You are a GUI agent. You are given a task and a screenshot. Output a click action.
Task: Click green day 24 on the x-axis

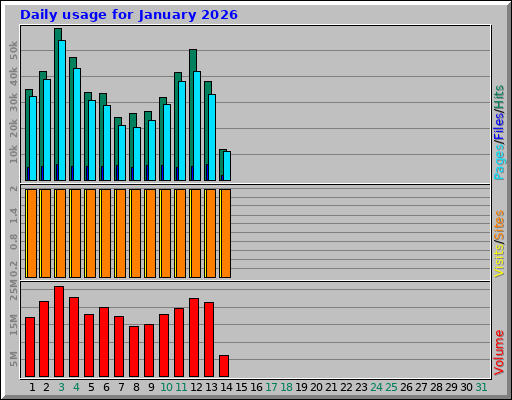click(376, 387)
